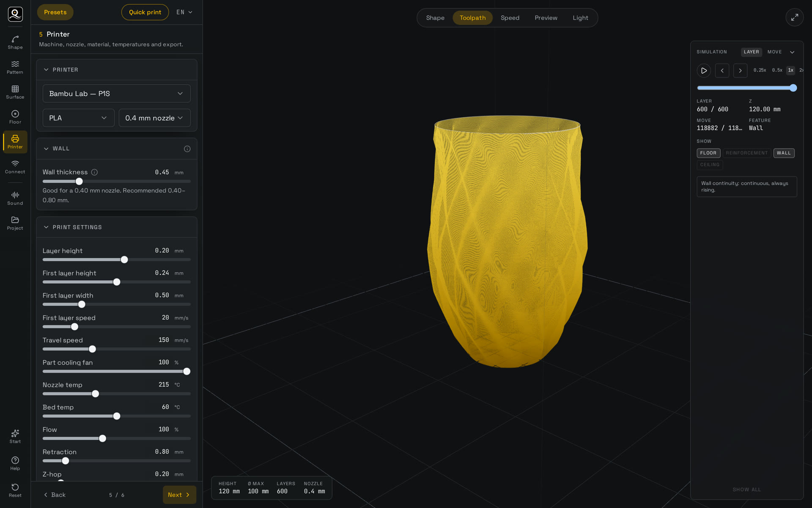Open the EN language dropdown
This screenshot has height=508, width=812.
click(184, 12)
